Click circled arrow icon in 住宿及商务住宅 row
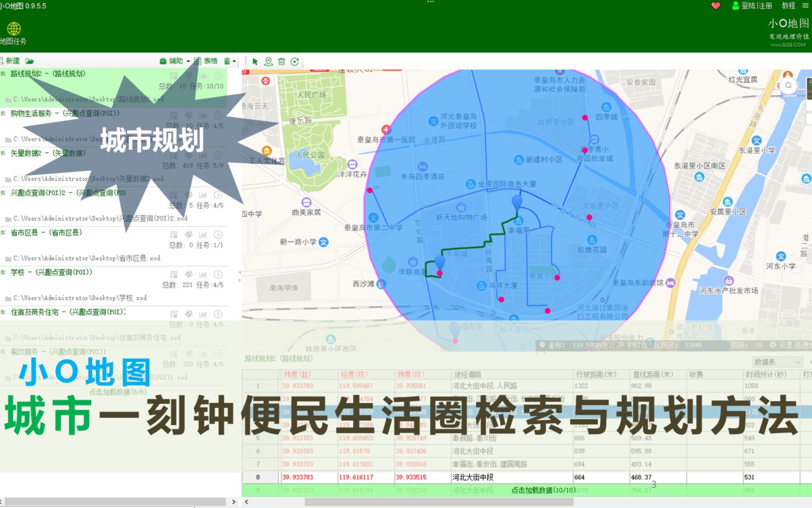The width and height of the screenshot is (812, 508). point(218,314)
